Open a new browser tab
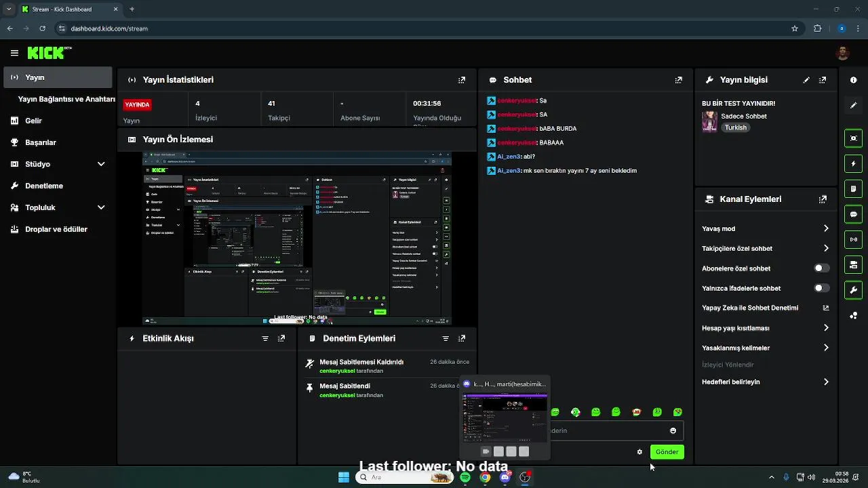Image resolution: width=868 pixels, height=488 pixels. (132, 9)
